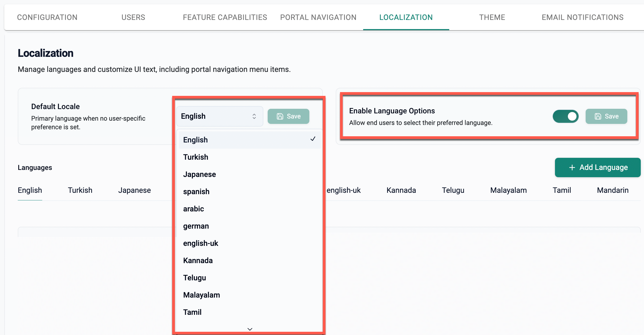Pick german option from dropdown list
The height and width of the screenshot is (335, 644).
click(196, 226)
